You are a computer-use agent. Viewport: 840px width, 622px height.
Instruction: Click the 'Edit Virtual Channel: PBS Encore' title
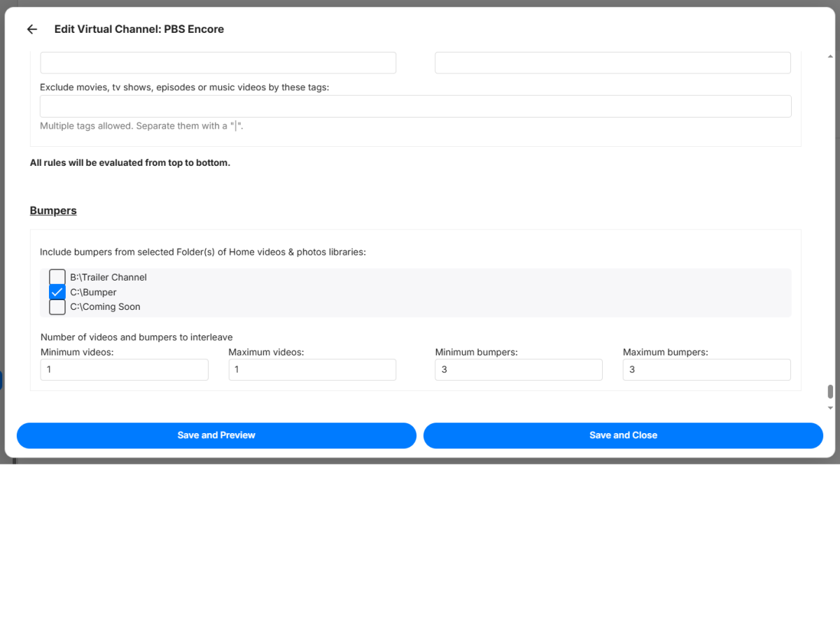coord(139,29)
